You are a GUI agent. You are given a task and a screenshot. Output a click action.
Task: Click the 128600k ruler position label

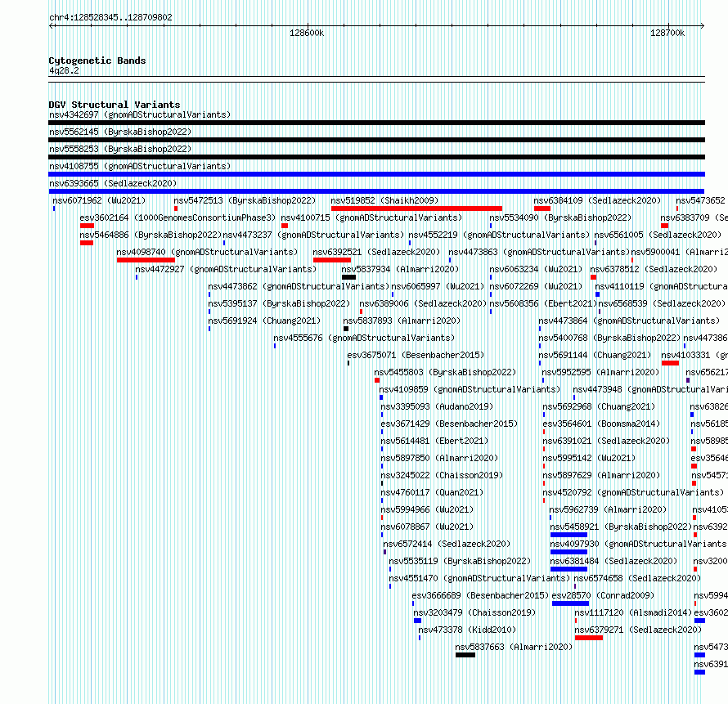tap(307, 33)
